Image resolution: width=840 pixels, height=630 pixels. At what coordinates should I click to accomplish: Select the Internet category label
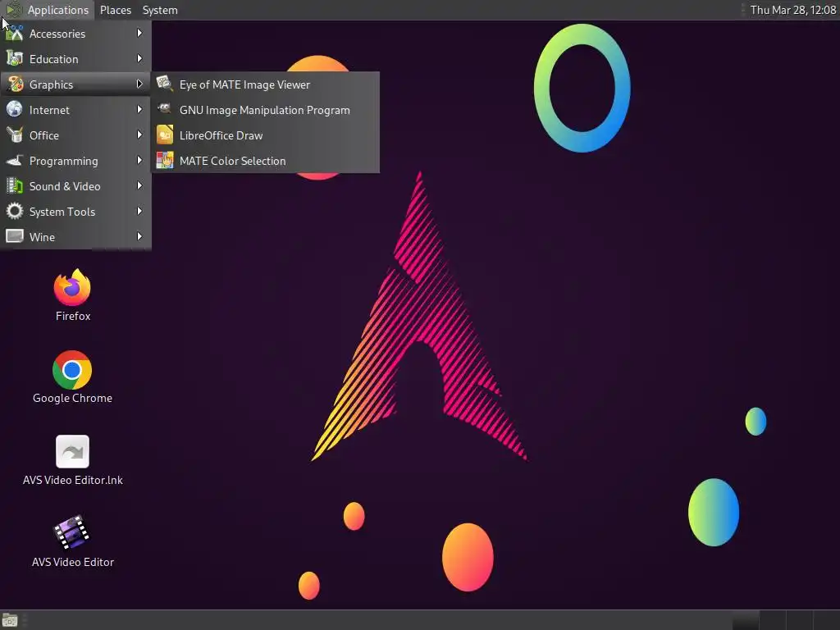(x=49, y=110)
